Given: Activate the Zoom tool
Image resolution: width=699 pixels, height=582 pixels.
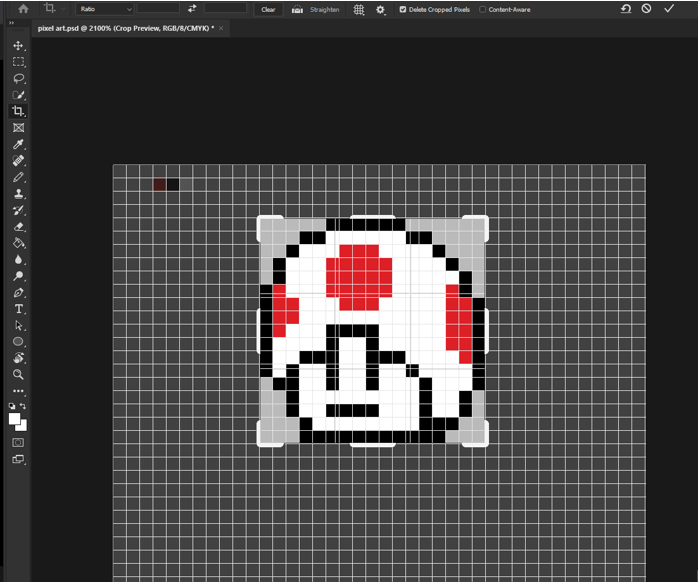Looking at the screenshot, I should pos(18,374).
